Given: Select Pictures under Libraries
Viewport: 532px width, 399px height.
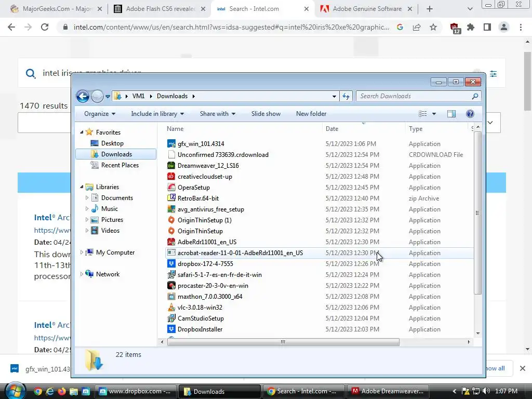Looking at the screenshot, I should [112, 220].
